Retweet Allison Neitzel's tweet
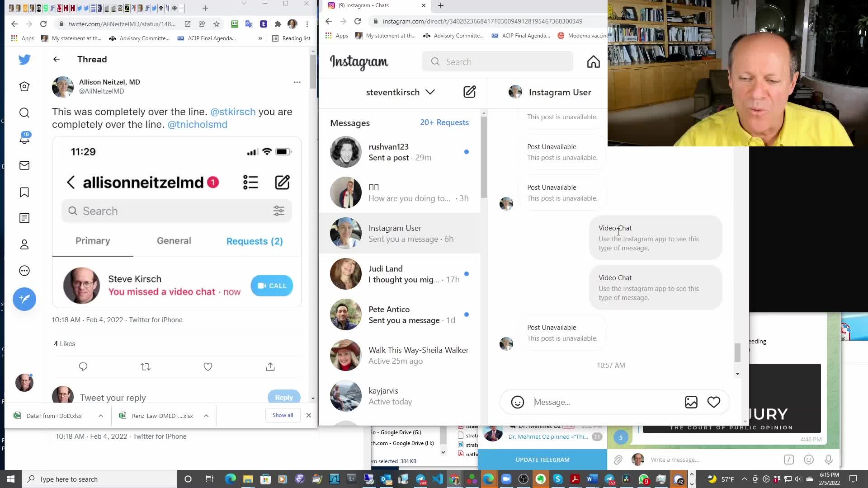Image resolution: width=868 pixels, height=488 pixels. pyautogui.click(x=146, y=367)
